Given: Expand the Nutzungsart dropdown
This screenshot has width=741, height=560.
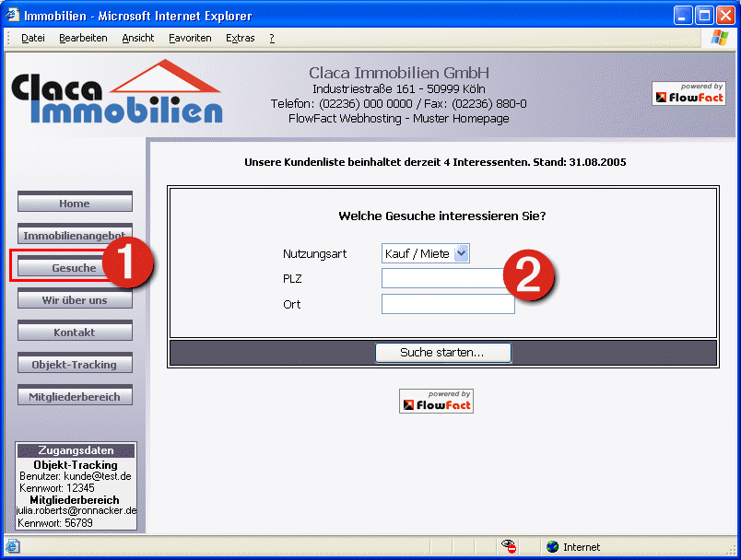Looking at the screenshot, I should click(461, 253).
